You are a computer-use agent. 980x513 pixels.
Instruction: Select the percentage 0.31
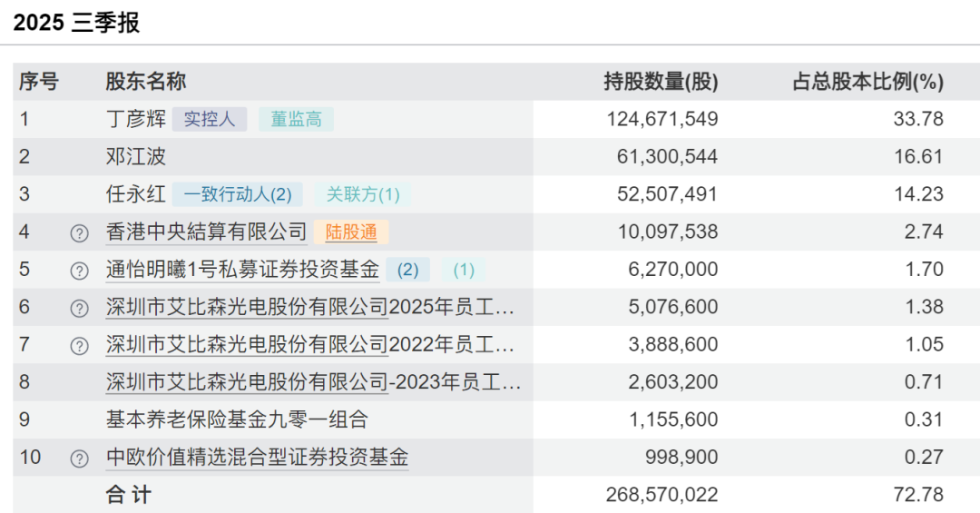pyautogui.click(x=925, y=419)
